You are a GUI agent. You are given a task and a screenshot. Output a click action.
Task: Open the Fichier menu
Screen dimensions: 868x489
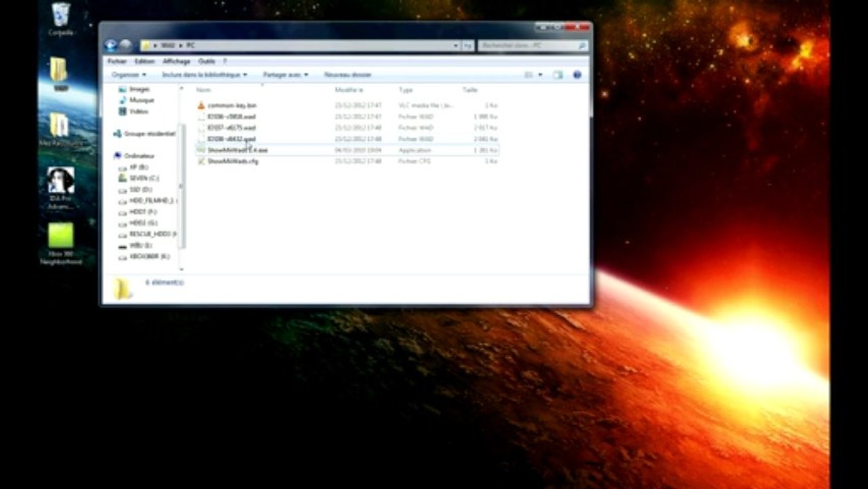pyautogui.click(x=117, y=61)
